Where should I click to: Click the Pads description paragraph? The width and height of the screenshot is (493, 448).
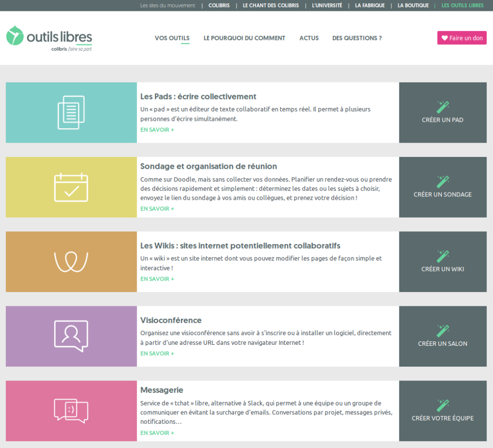pos(255,114)
